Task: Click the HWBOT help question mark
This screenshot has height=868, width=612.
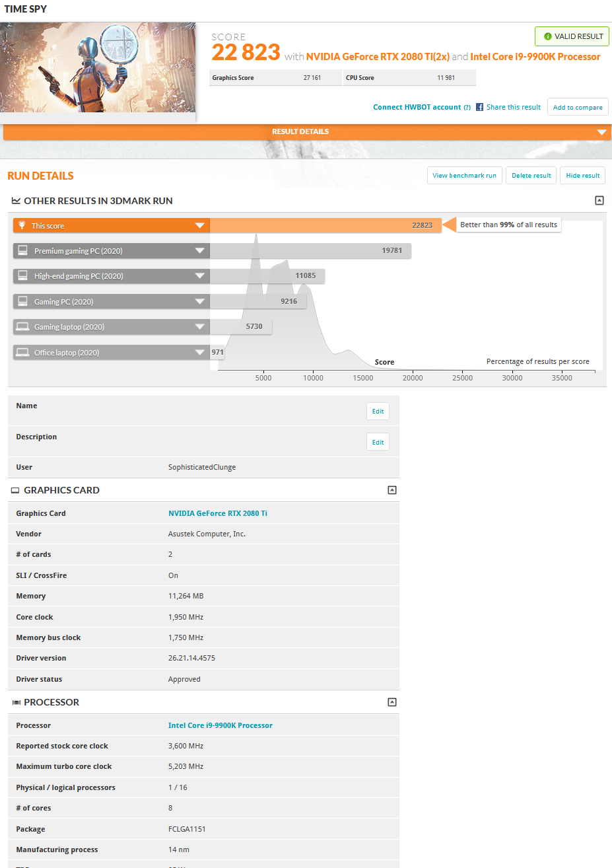Action: click(467, 107)
